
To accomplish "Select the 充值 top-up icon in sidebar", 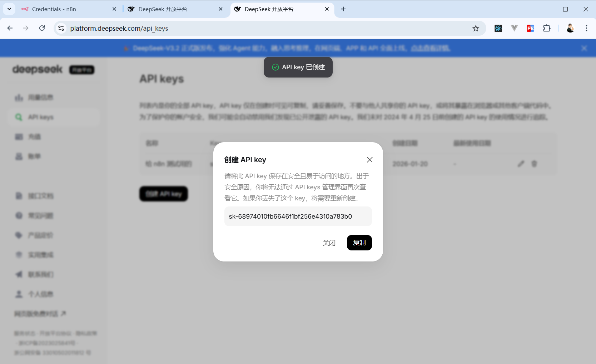I will 19,136.
